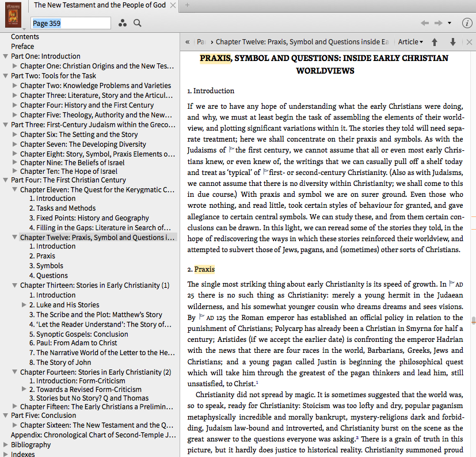Screen dimensions: 476x457
Task: Open Chapter Four: History and the First Century
Action: [87, 105]
